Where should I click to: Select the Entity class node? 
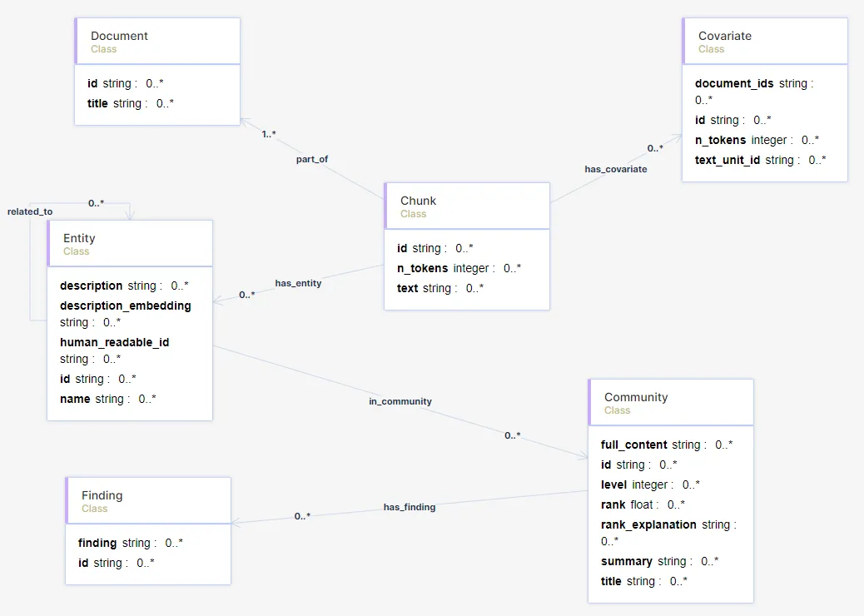(130, 320)
